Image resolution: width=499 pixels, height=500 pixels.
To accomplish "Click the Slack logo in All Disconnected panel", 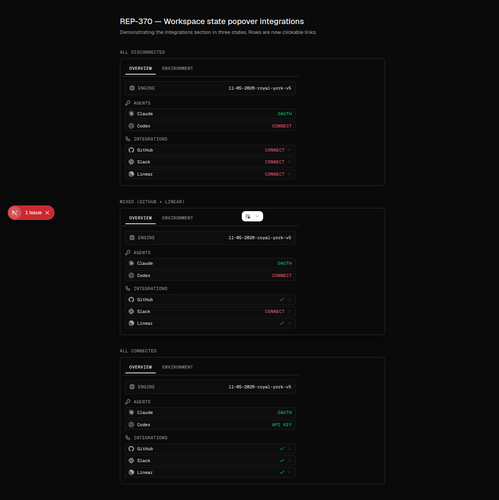I will coord(131,162).
